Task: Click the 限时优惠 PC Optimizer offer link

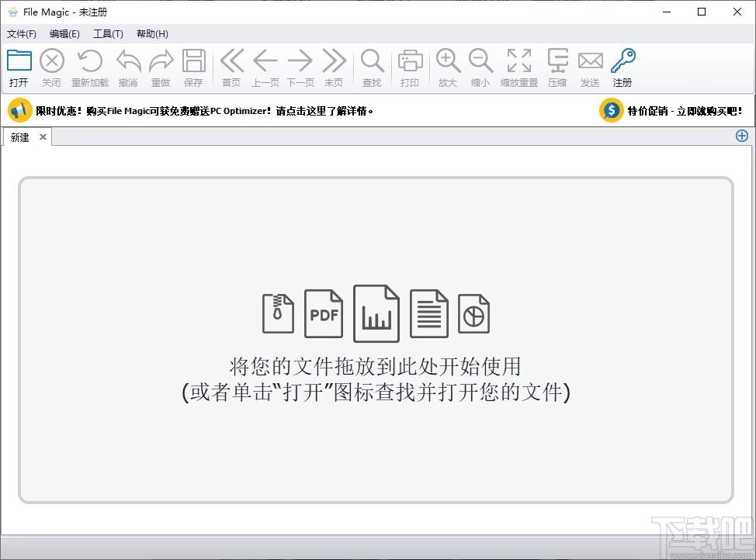Action: point(204,111)
